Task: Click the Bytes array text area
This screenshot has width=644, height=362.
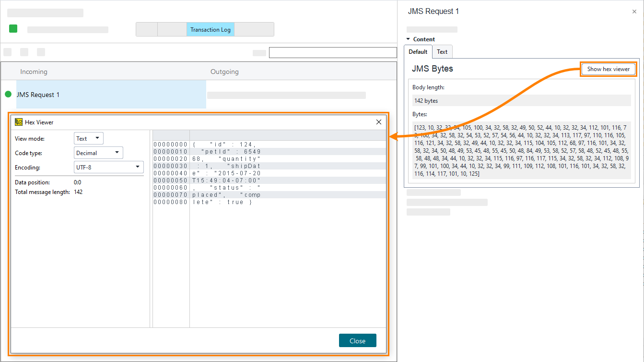Action: pyautogui.click(x=521, y=150)
